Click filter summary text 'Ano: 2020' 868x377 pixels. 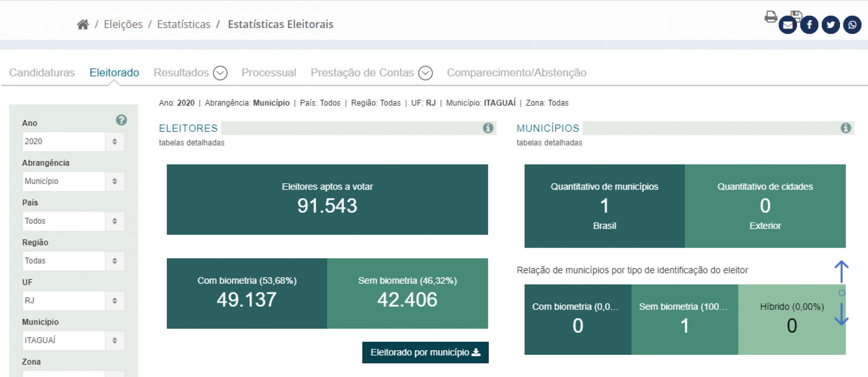177,103
